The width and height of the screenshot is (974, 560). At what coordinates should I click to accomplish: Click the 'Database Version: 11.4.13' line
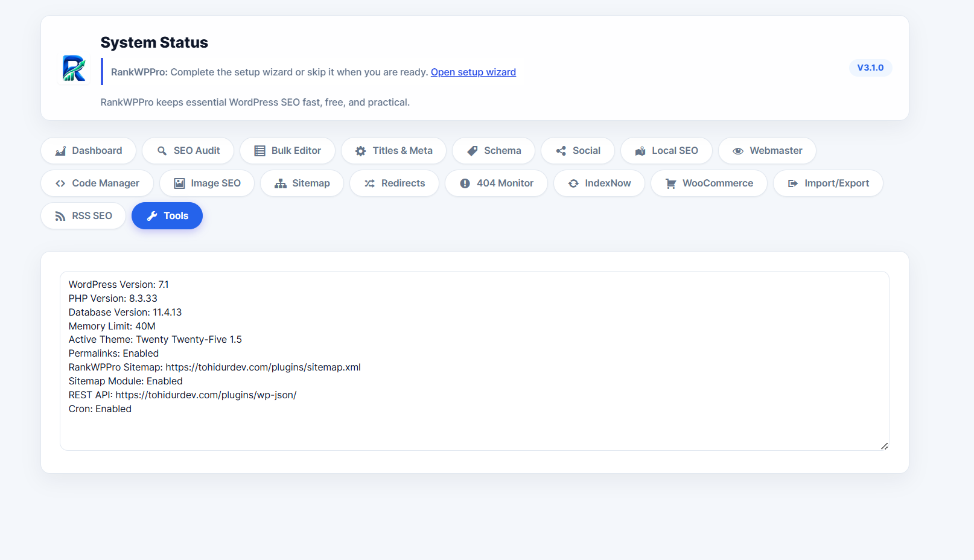tap(125, 313)
